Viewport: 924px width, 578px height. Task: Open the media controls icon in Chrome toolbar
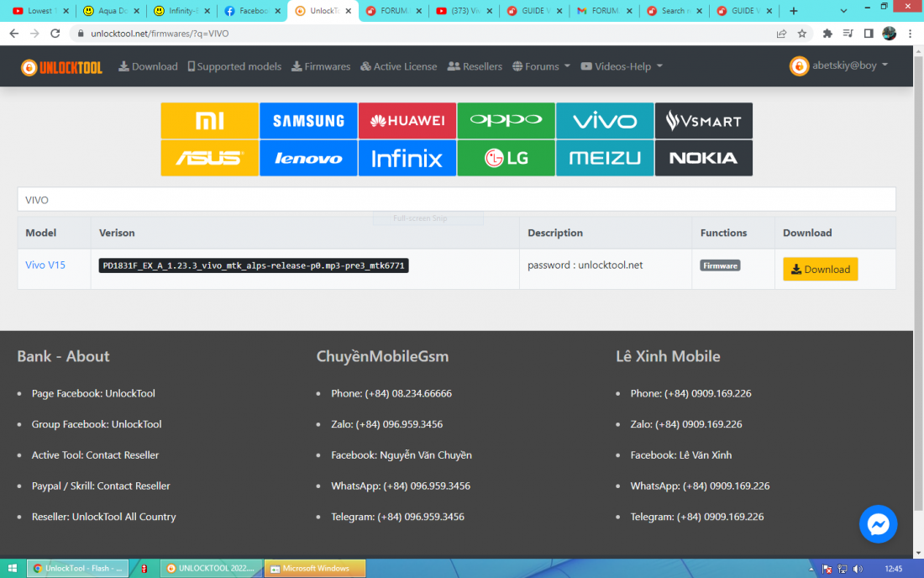pos(848,34)
